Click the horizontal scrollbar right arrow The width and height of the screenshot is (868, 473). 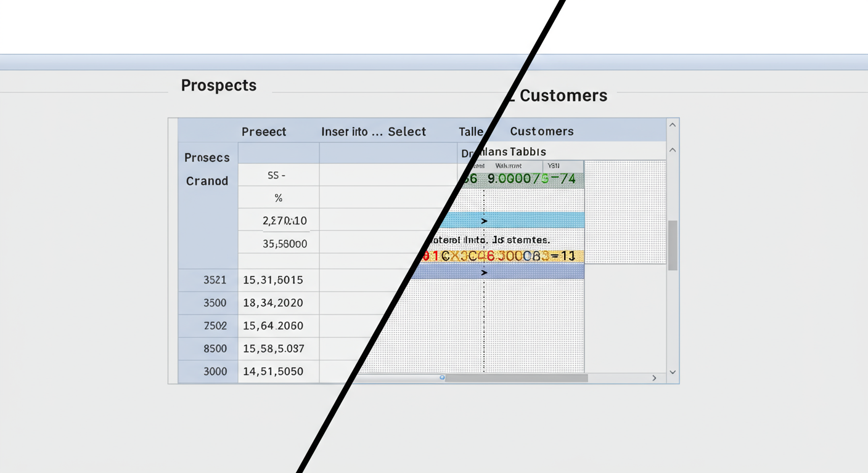coord(655,378)
